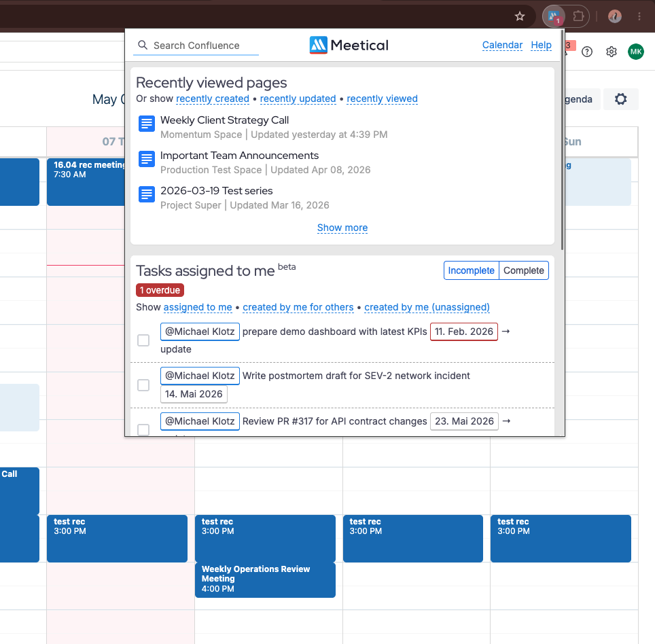Click @Michael Klotz mention on postmortem task
The height and width of the screenshot is (644, 655).
click(x=200, y=376)
